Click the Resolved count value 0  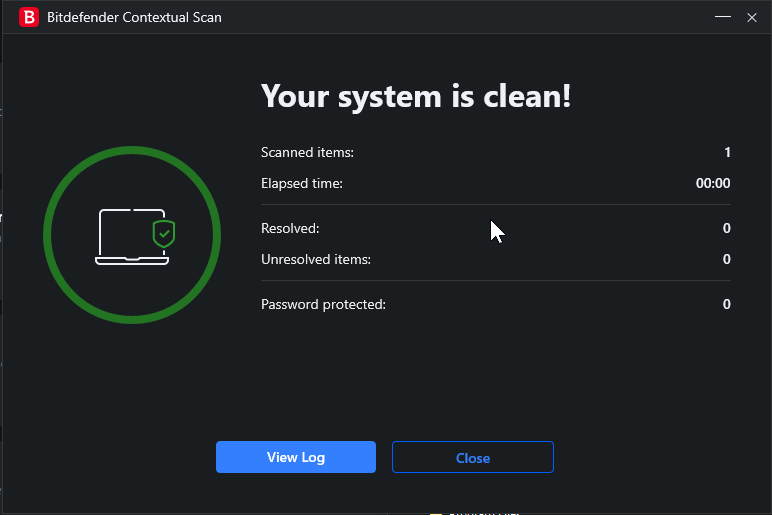pos(727,228)
